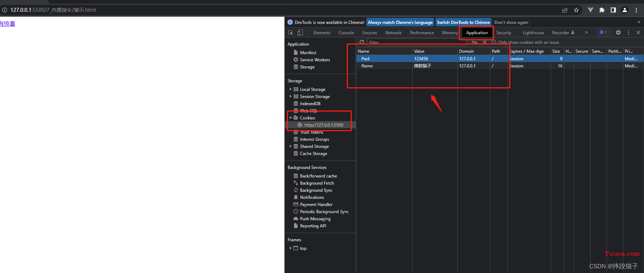Image resolution: width=644 pixels, height=273 pixels.
Task: Open Background Fetch item
Action: pos(317,183)
